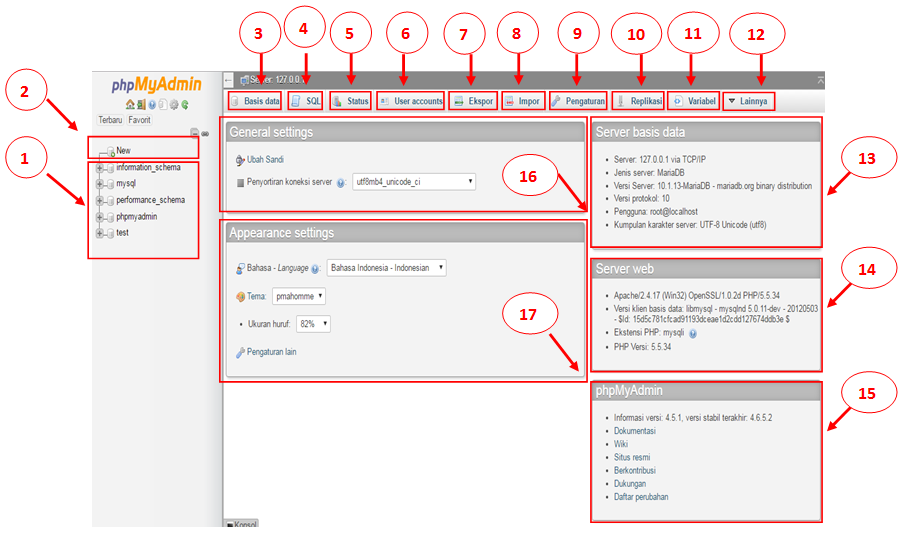This screenshot has width=903, height=539.
Task: Open the Variabel tab
Action: (x=694, y=101)
